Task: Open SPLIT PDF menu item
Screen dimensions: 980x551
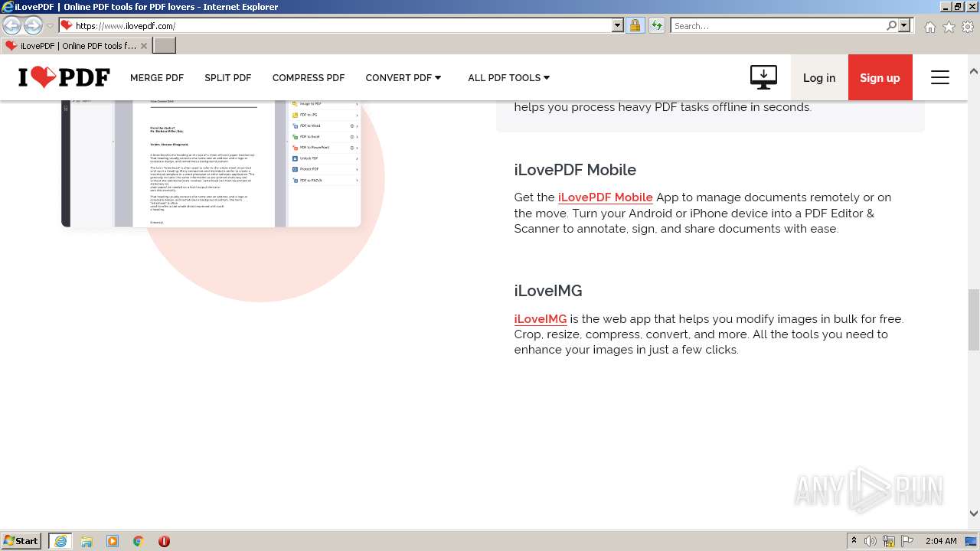Action: click(x=228, y=77)
